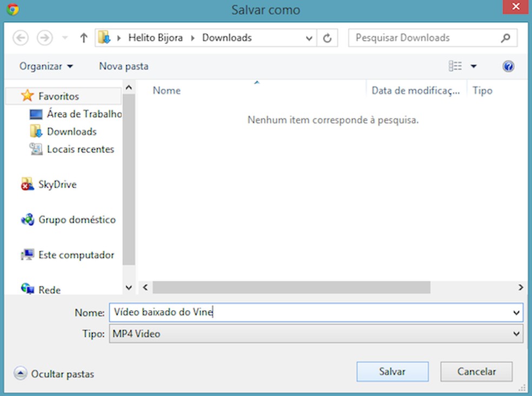
Task: Click the Back navigation arrow
Action: point(21,38)
